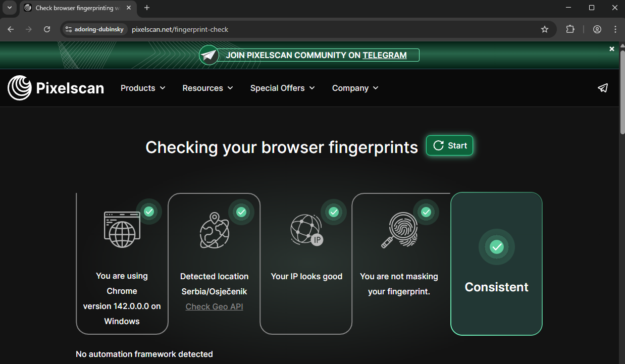Start the fingerprint check
Image resolution: width=625 pixels, height=364 pixels.
[449, 145]
